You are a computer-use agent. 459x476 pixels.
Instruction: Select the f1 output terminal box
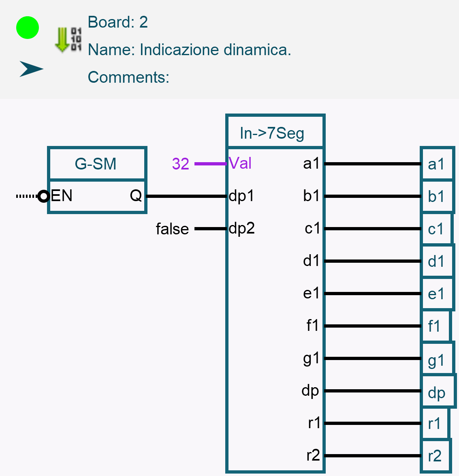[435, 326]
